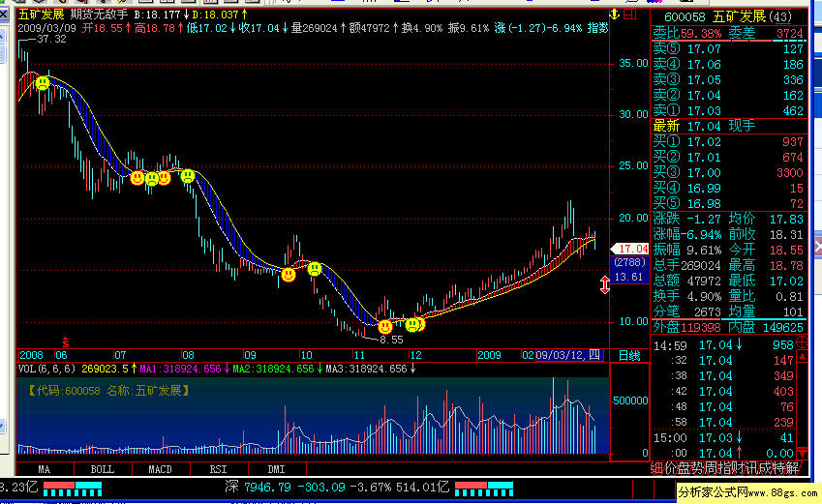This screenshot has width=822, height=504.
Task: Open the 财 tab under the tick list
Action: tap(739, 468)
